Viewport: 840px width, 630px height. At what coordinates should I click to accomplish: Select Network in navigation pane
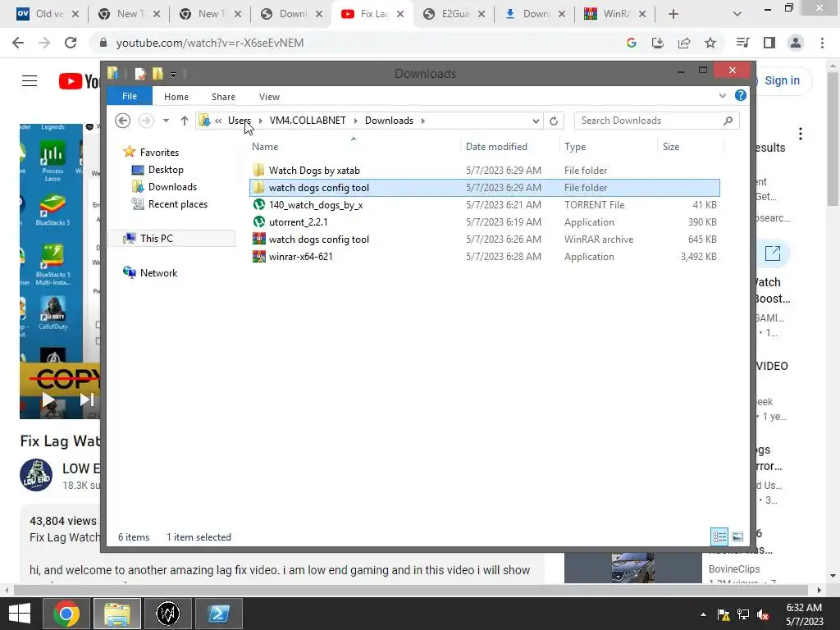(158, 272)
